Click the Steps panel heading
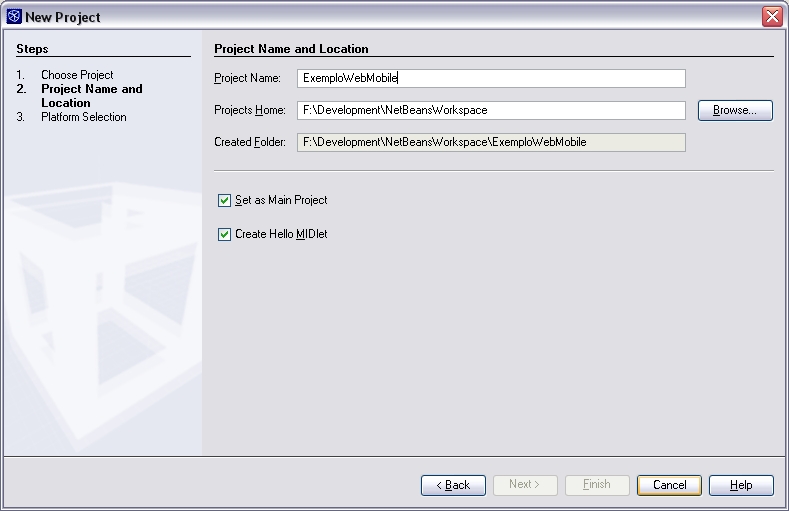This screenshot has height=511, width=789. coord(32,49)
